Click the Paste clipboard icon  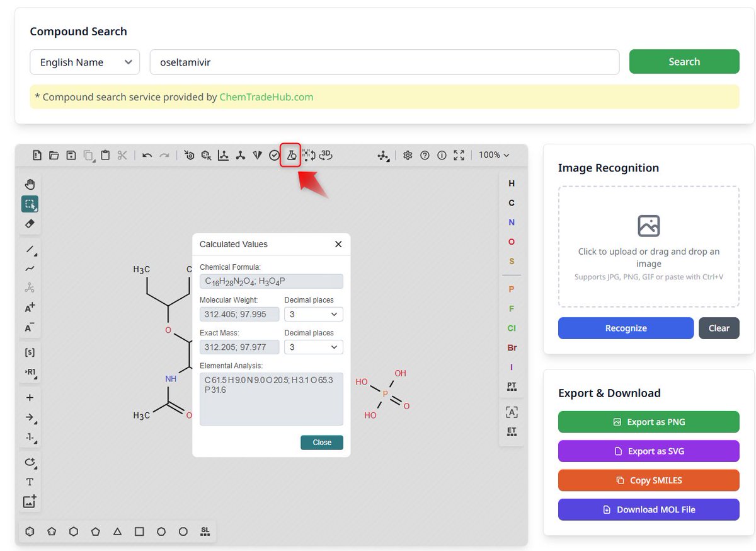tap(105, 155)
